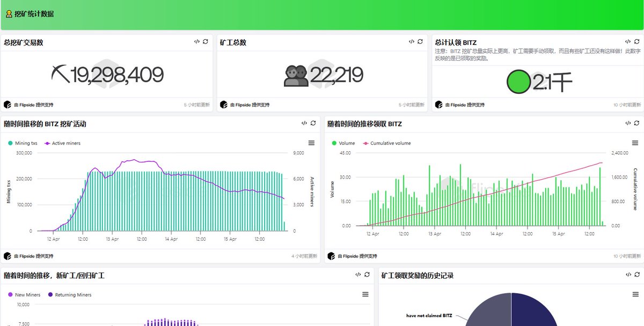This screenshot has height=326, width=644.
Task: Click Flipside logo under 总计认领 BITZ card
Action: [x=438, y=105]
